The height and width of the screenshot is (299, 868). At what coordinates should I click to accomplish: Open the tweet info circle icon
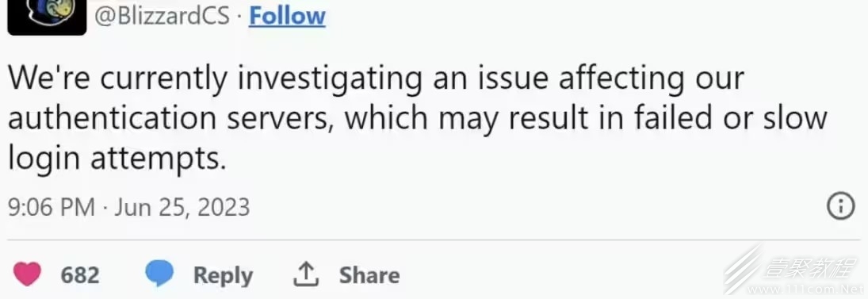(840, 206)
